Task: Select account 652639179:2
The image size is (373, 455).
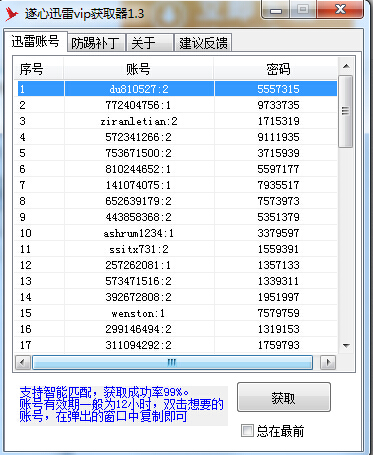Action: 138,201
